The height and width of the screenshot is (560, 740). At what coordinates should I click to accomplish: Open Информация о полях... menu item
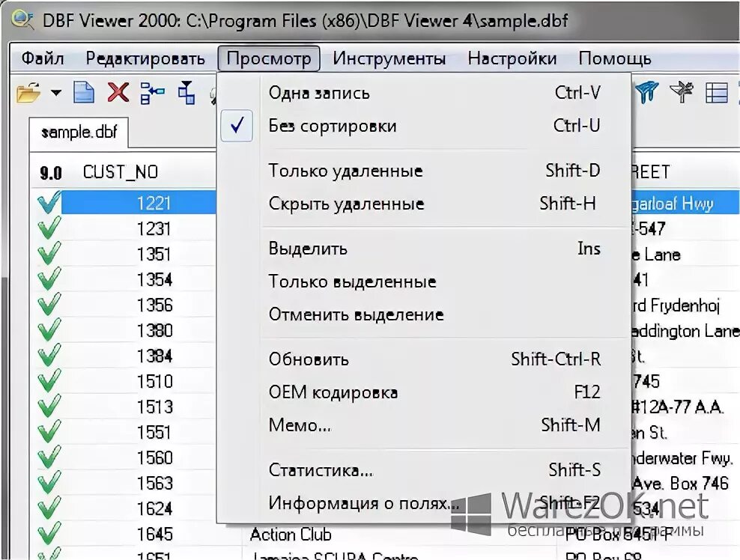[424, 503]
